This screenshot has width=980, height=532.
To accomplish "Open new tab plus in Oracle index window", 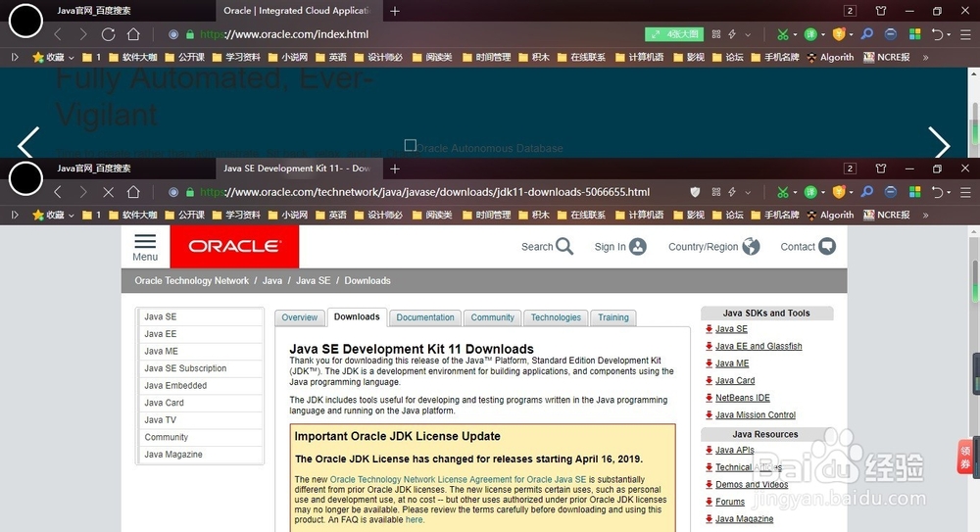I will coord(395,11).
